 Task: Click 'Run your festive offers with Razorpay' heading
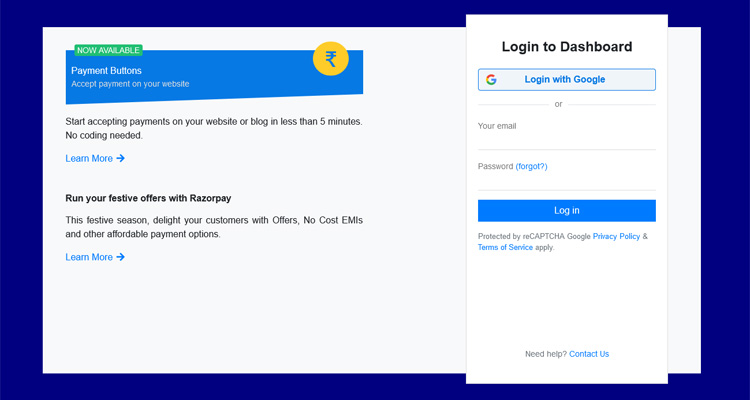[x=148, y=198]
